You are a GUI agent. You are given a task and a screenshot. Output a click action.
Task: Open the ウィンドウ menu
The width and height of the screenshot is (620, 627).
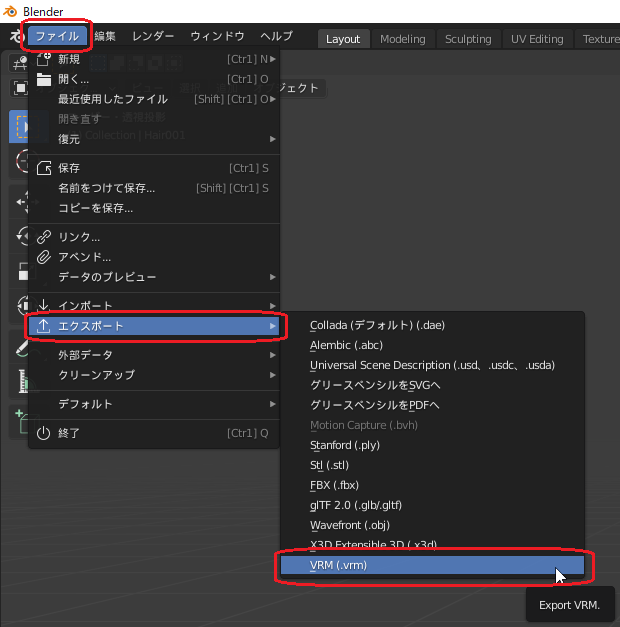tap(217, 36)
